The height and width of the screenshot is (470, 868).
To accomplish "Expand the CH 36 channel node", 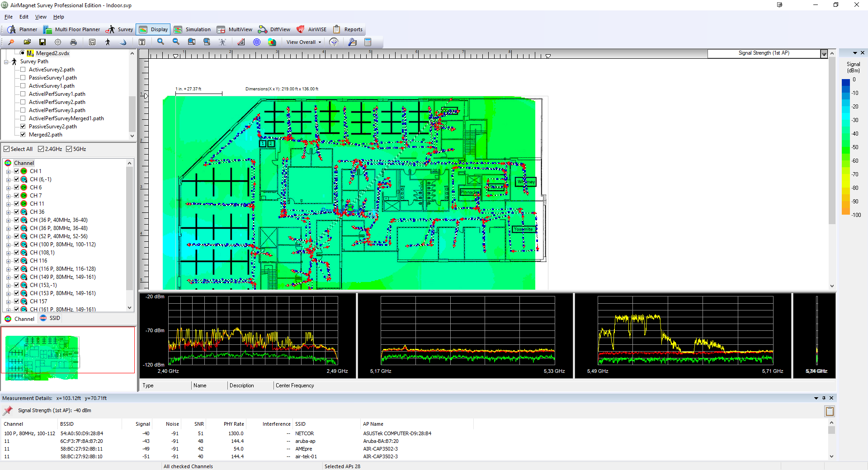I will point(8,212).
